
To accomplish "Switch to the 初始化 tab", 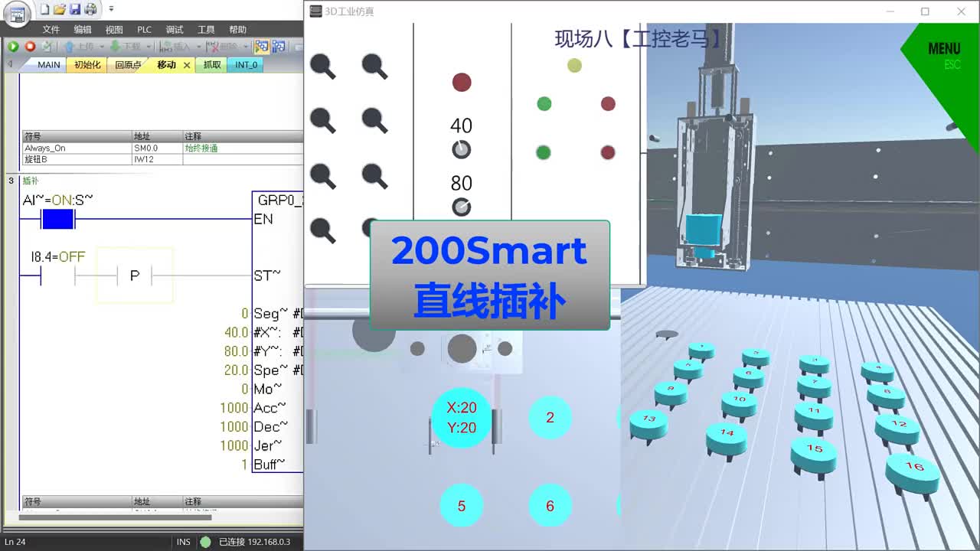I will tap(87, 65).
